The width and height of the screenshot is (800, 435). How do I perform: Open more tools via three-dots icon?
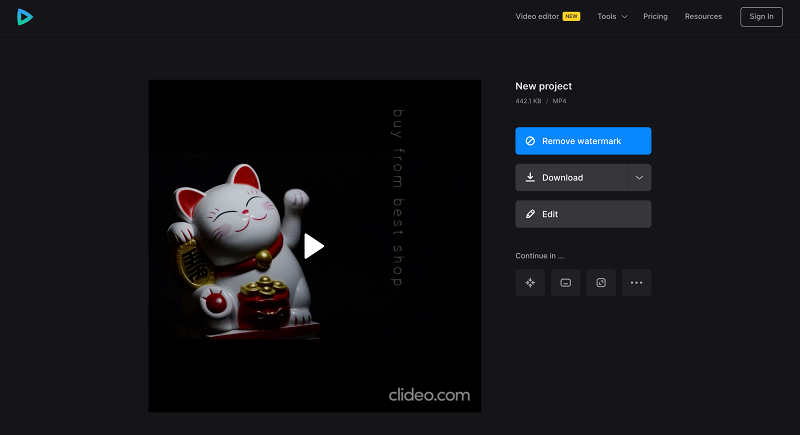point(636,283)
